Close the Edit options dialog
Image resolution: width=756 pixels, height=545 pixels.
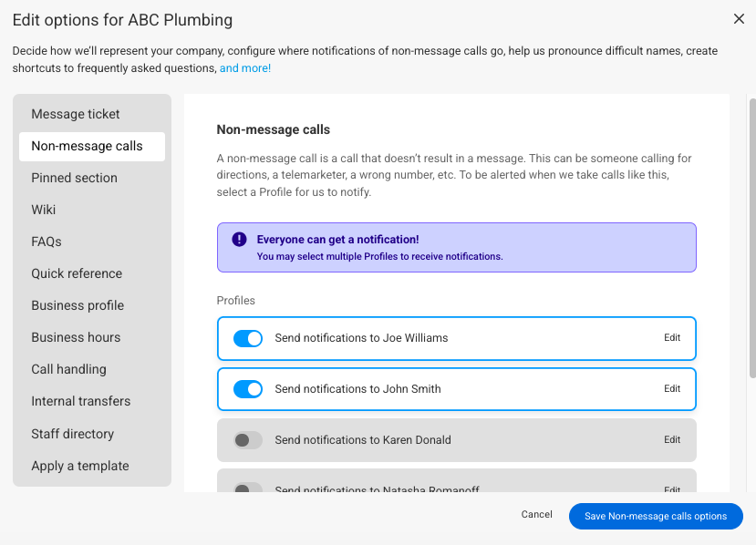[739, 18]
